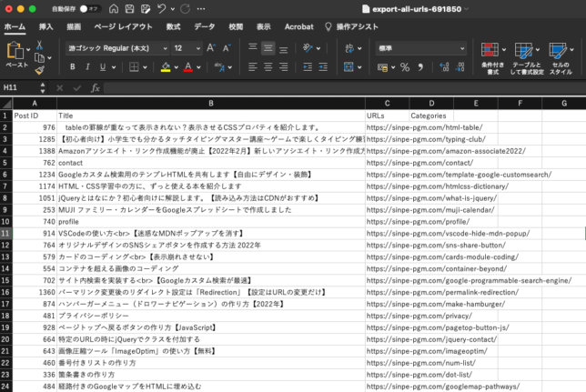Select the cell containing contact title
The width and height of the screenshot is (586, 392).
211,163
